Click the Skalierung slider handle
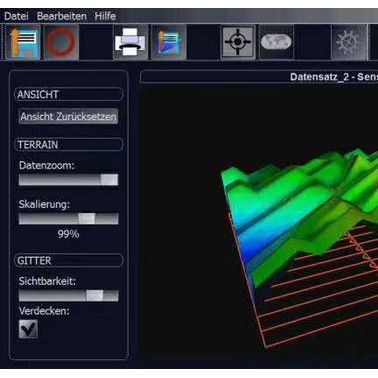The width and height of the screenshot is (378, 378). pyautogui.click(x=87, y=219)
